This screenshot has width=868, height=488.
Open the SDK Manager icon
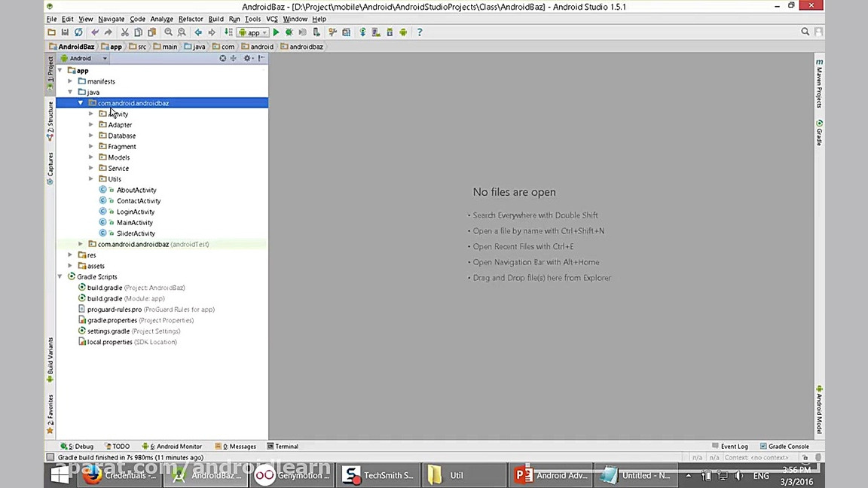(x=390, y=32)
